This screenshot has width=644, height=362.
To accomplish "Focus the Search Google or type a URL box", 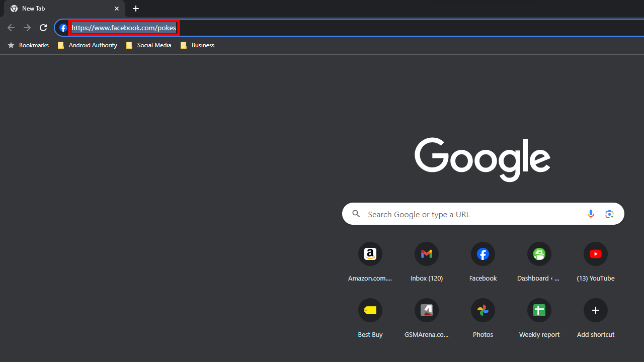I will pyautogui.click(x=483, y=214).
